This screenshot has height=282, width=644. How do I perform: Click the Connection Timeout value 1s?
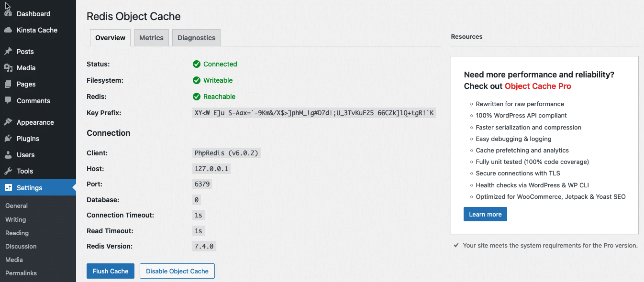[x=199, y=215]
